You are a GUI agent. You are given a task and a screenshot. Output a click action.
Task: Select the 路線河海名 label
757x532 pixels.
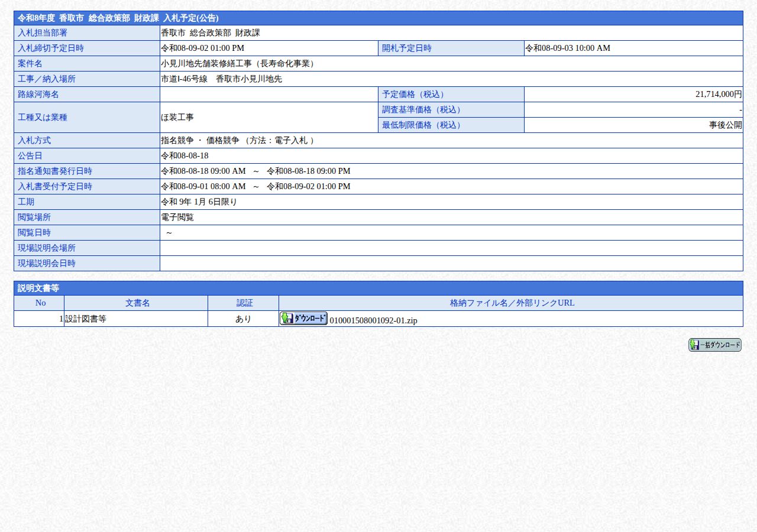[x=87, y=95]
